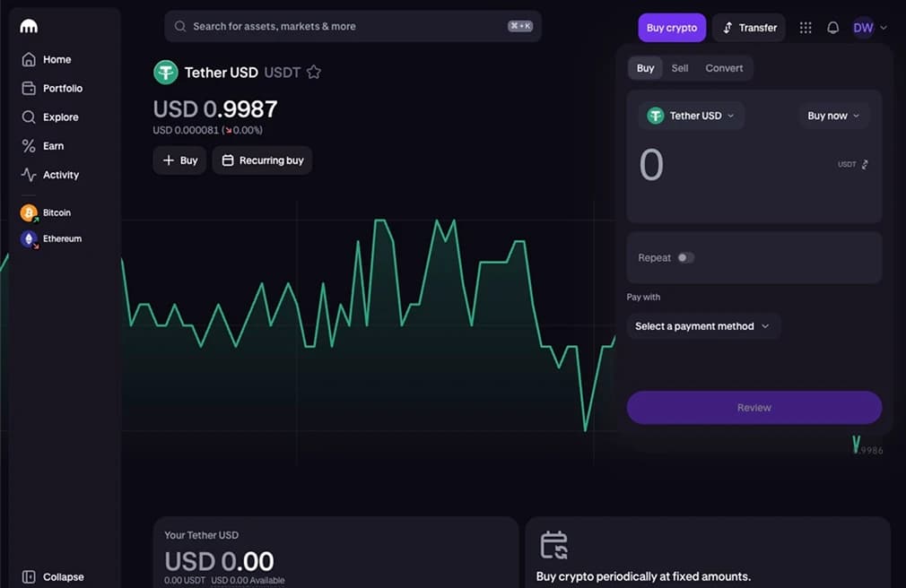906x588 pixels.
Task: Open the Tether USD asset dropdown
Action: coord(691,116)
